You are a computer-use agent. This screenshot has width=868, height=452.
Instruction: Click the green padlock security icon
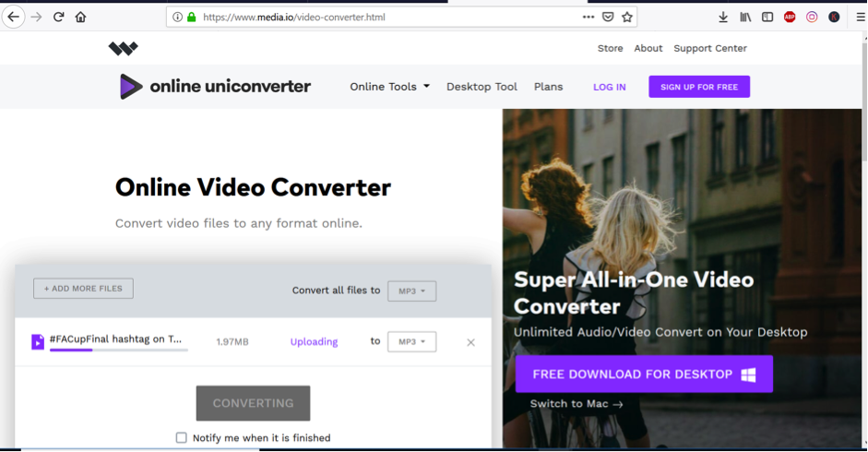point(192,18)
